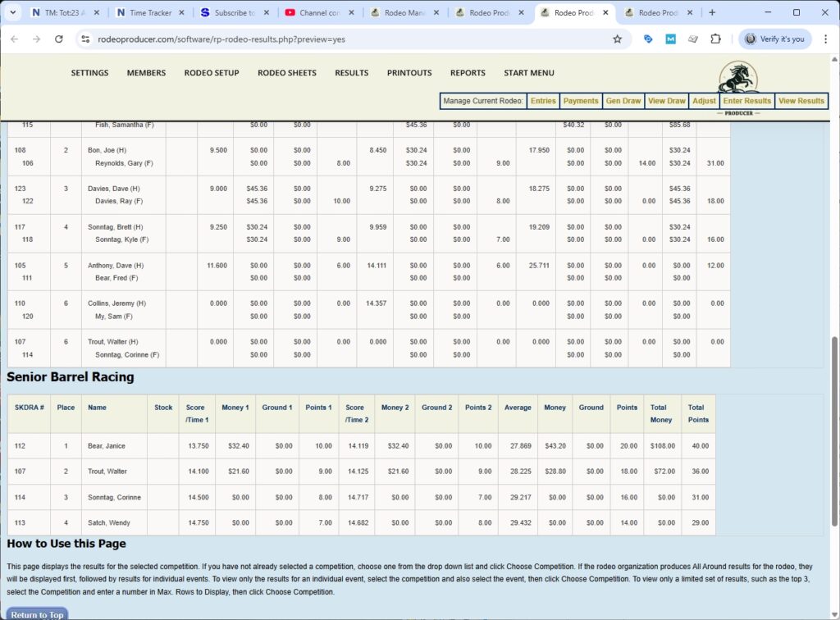Click the forward navigation arrow
Screen dimensions: 840x620
click(35, 39)
